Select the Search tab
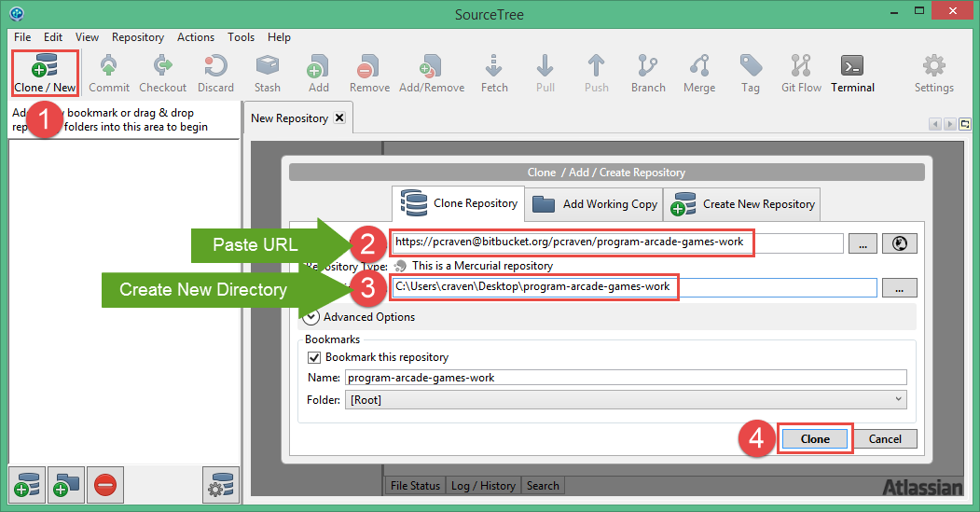 tap(543, 486)
